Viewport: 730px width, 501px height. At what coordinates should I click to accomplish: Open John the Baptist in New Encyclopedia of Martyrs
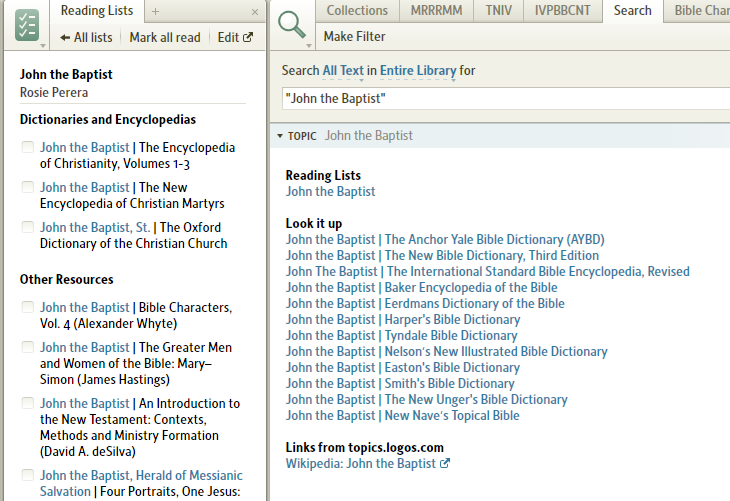(x=84, y=187)
